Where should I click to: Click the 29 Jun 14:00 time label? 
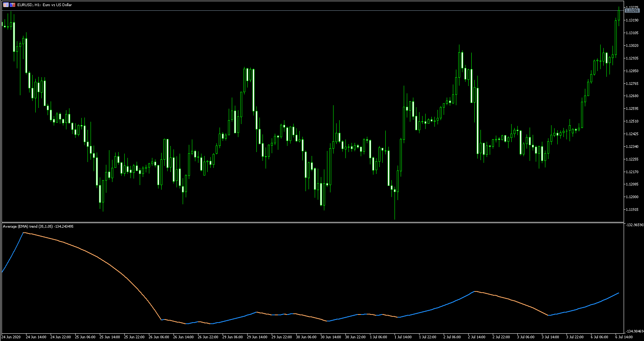tap(257, 337)
